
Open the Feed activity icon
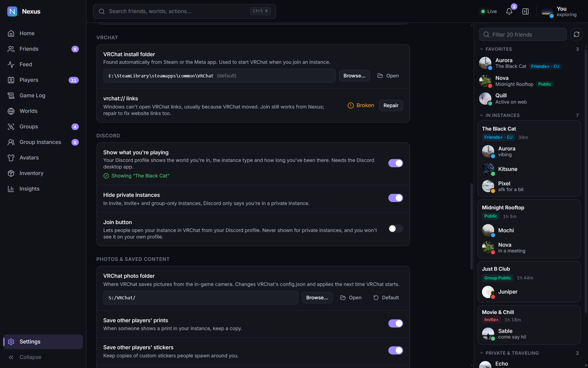pos(11,64)
